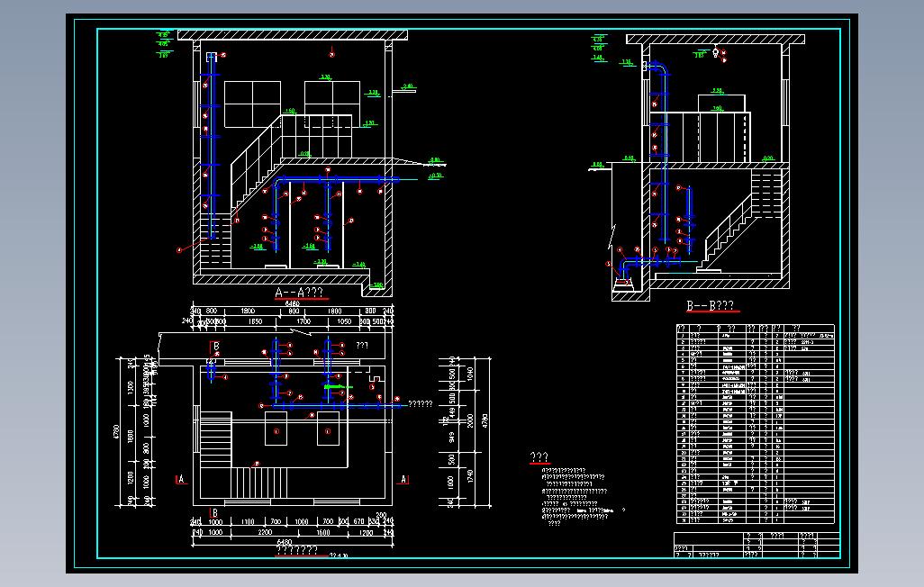924x587 pixels.
Task: Select the ??????? plan title under the floor plan
Action: [297, 550]
